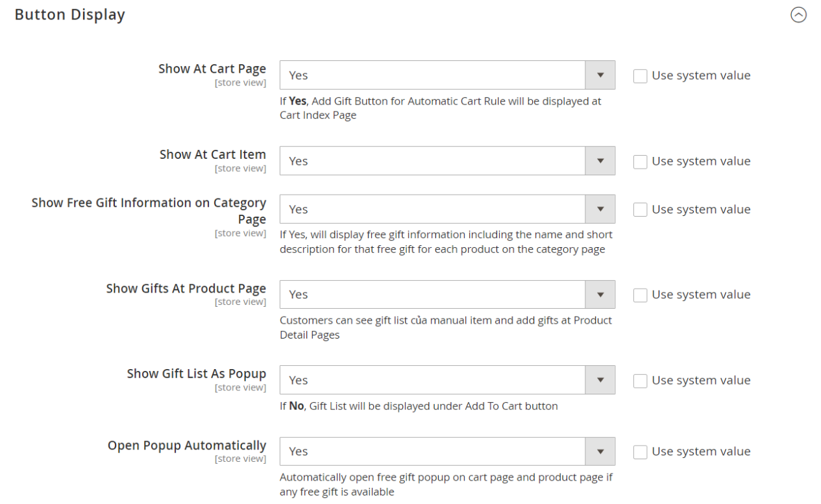Click the arrow button of Show Gift List As Popup select
821x504 pixels.
(x=600, y=380)
